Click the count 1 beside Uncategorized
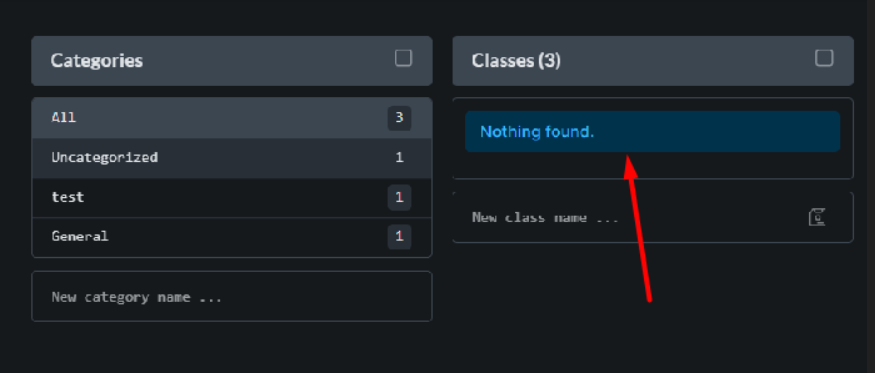 (x=399, y=157)
